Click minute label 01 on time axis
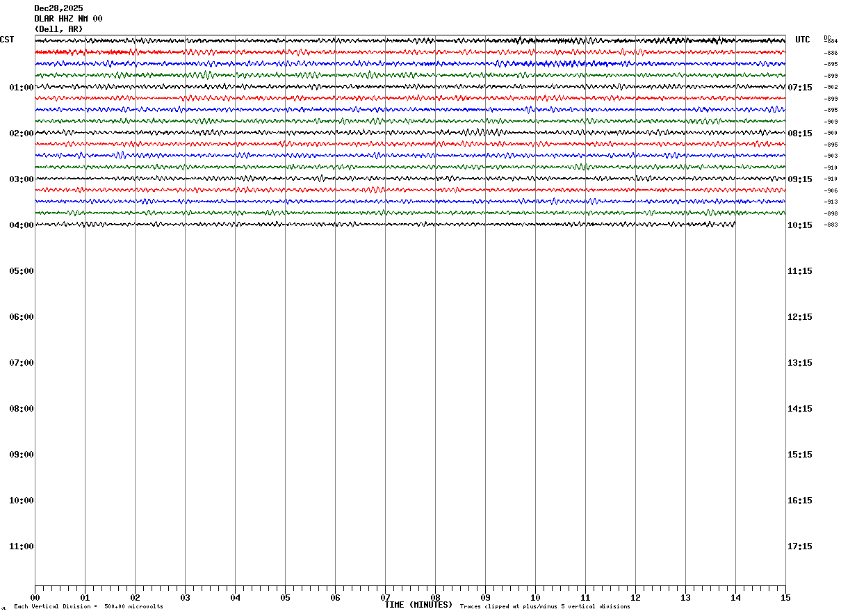 pyautogui.click(x=85, y=598)
